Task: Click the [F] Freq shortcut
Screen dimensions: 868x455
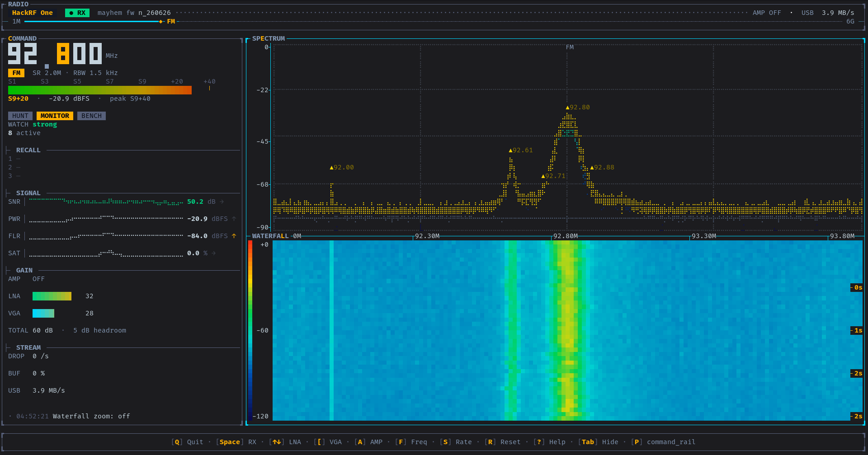Action: click(411, 442)
